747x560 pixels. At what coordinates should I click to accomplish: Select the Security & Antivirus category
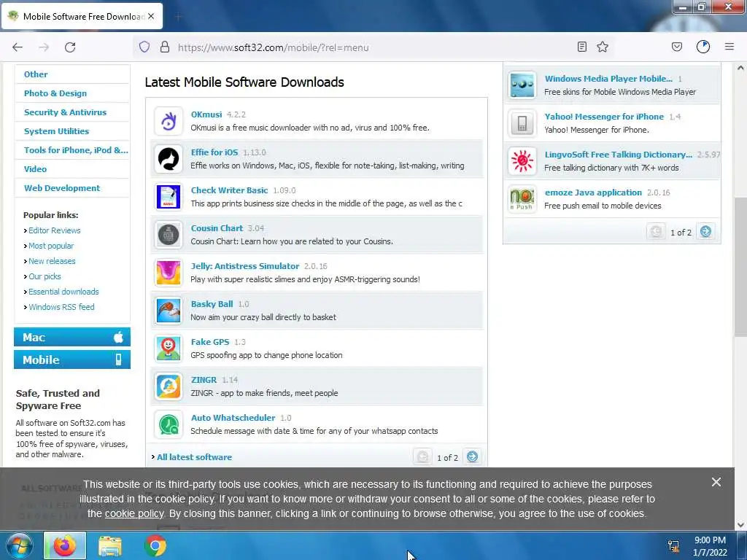tap(65, 112)
